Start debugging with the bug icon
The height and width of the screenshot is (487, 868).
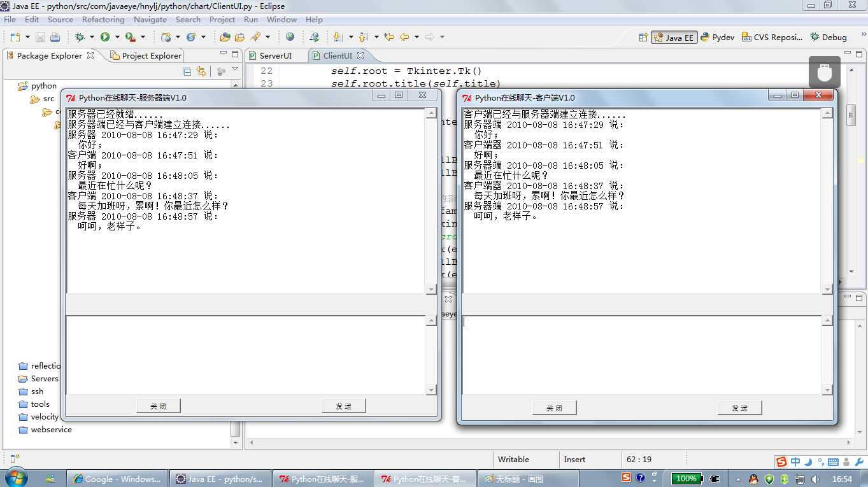click(80, 38)
